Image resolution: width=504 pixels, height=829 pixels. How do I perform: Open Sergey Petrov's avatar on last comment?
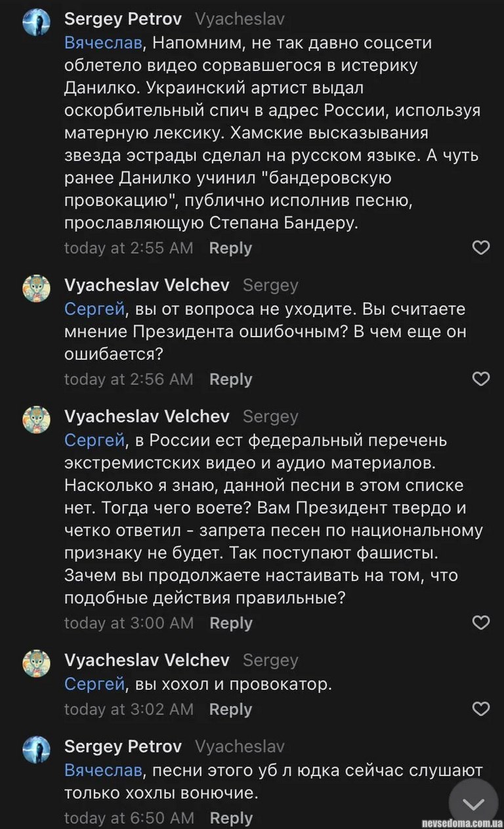click(37, 750)
